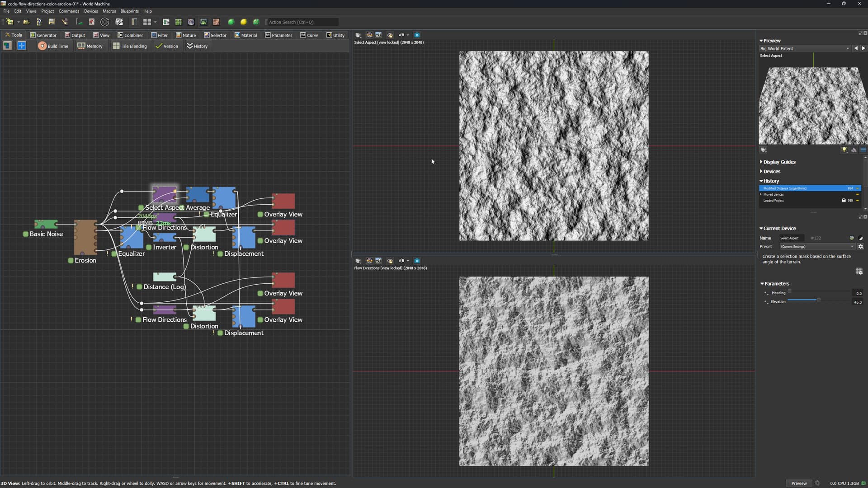
Task: Toggle Inverter device green indicator
Action: pos(149,247)
